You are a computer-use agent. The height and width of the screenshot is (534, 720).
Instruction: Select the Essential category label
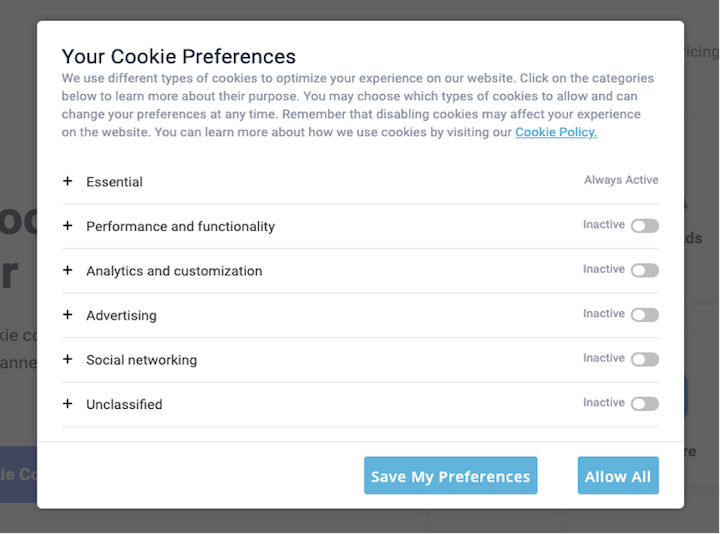pos(114,182)
